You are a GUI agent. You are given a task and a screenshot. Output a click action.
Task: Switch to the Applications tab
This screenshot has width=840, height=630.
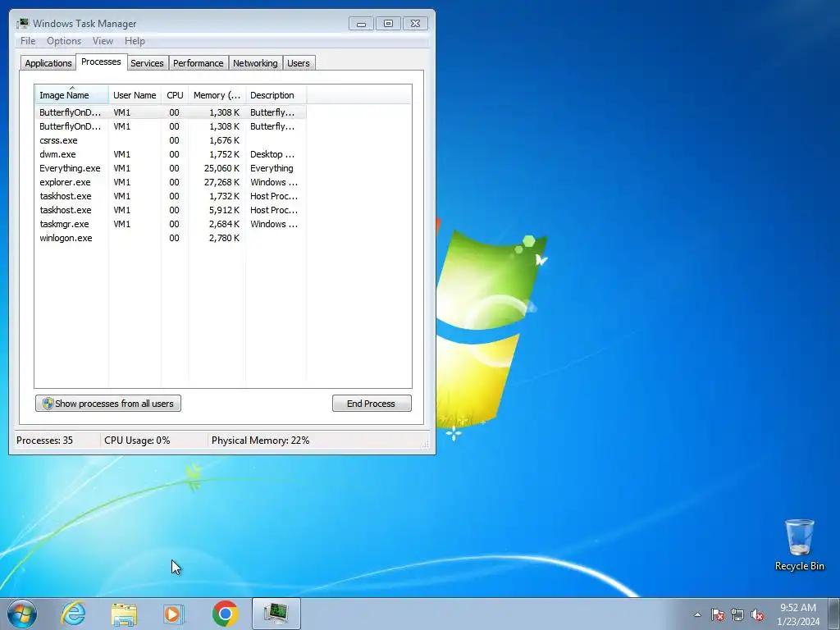pos(48,62)
